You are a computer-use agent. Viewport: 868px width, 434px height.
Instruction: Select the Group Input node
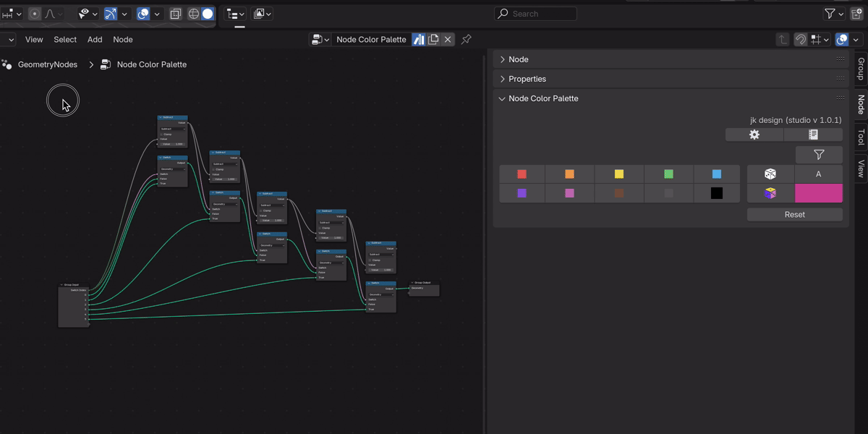click(73, 305)
